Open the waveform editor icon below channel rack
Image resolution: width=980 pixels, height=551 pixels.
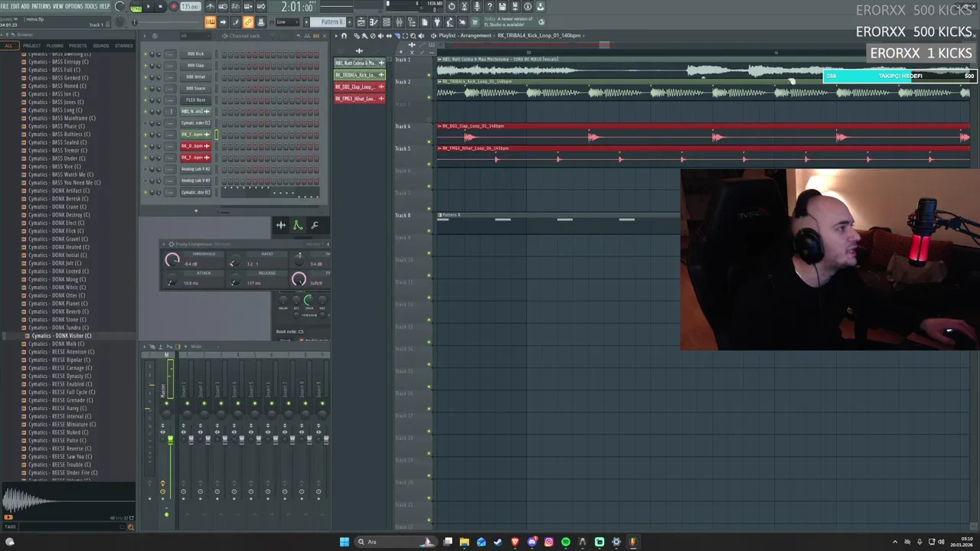pyautogui.click(x=281, y=225)
